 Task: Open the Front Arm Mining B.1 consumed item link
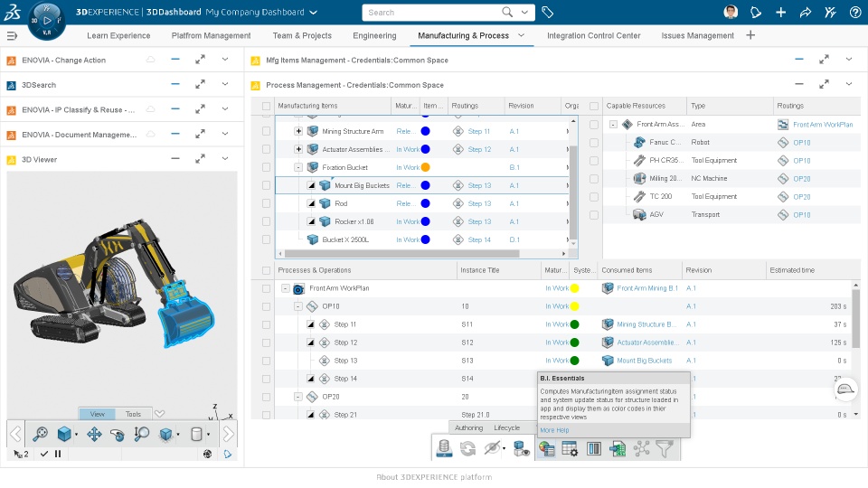pos(647,288)
